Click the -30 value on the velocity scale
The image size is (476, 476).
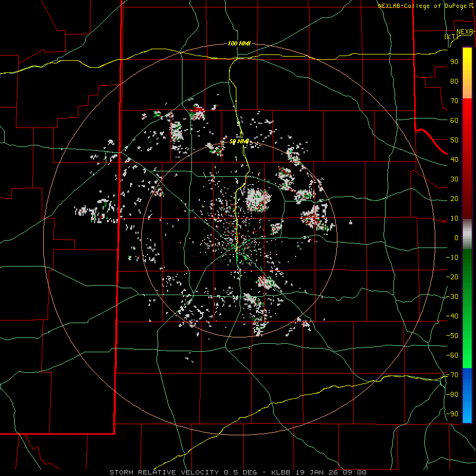[452, 297]
